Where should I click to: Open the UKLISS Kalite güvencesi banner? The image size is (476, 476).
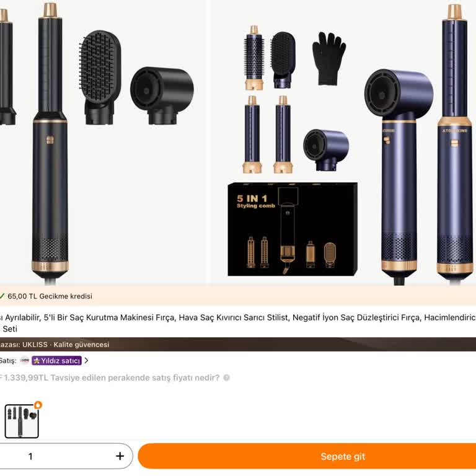[238, 344]
